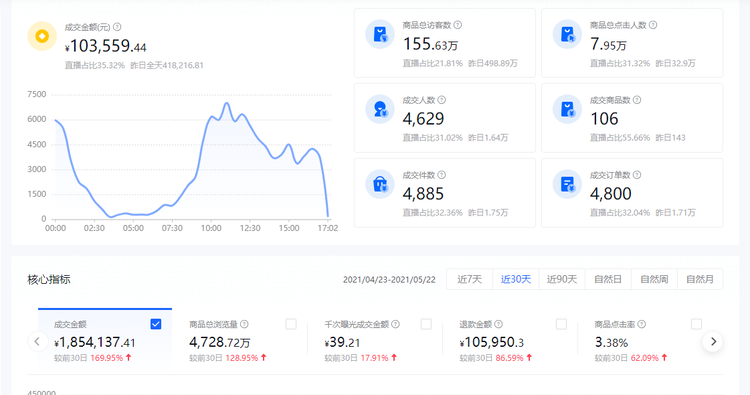The height and width of the screenshot is (395, 750).
Task: Select the 千次曝光成交金额 ¥39.21 metric card
Action: tap(375, 339)
